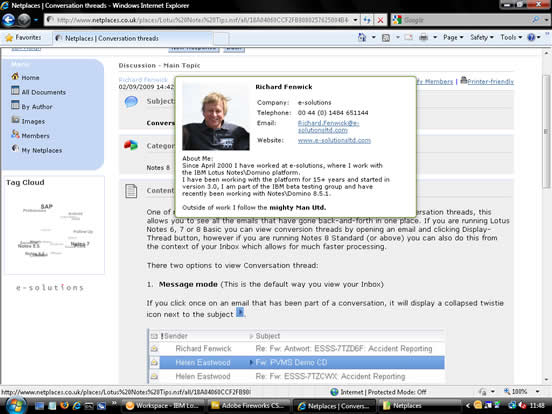Click the My Netplaces sidebar icon
Screen dimensions: 552x414
click(x=15, y=149)
